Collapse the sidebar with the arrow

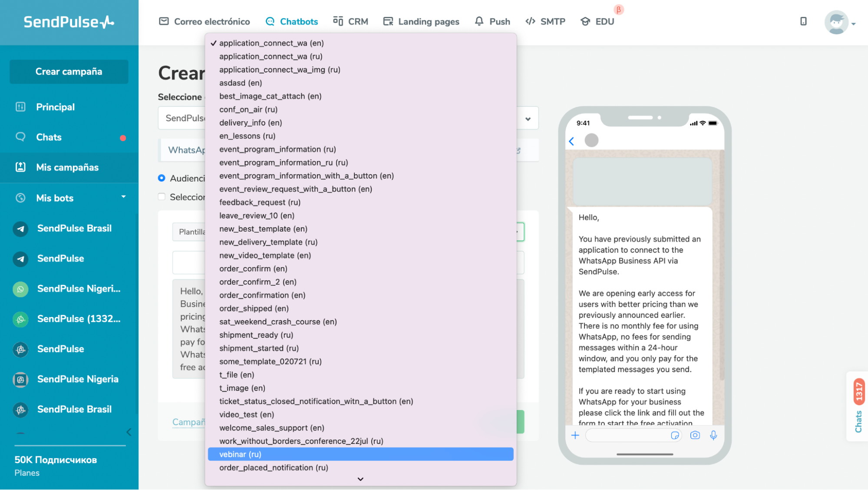(129, 432)
